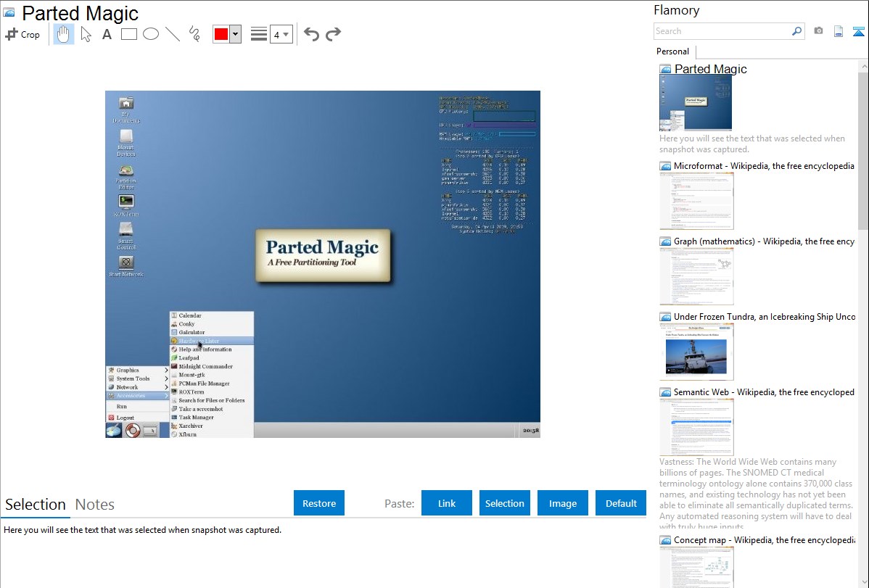Open the red color dropdown arrow
This screenshot has width=869, height=588.
(x=235, y=35)
